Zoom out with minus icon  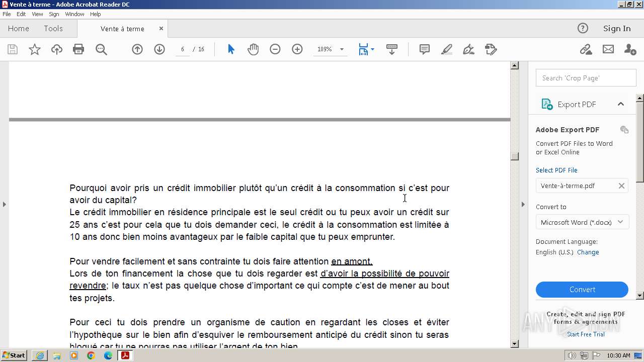275,49
